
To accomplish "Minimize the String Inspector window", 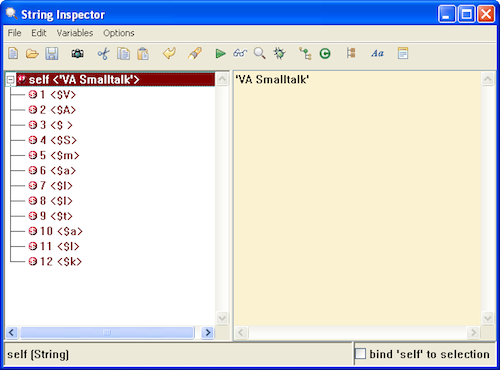I will coord(446,14).
